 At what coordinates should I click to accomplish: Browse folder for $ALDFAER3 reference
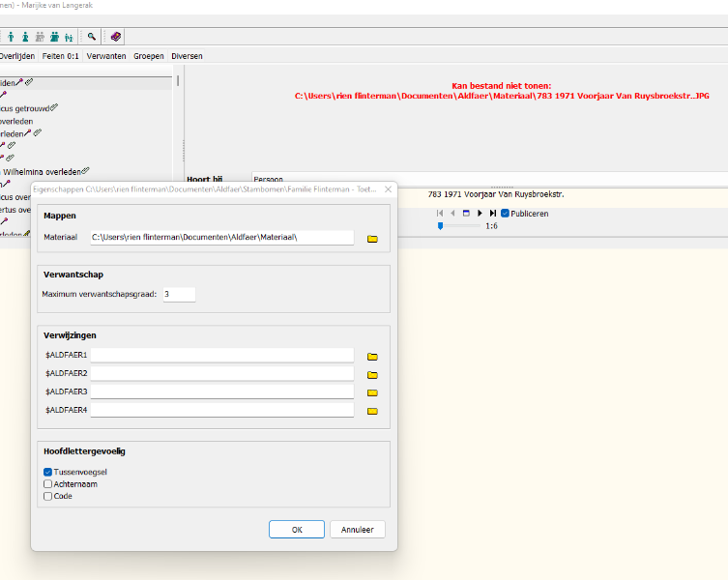coord(372,392)
